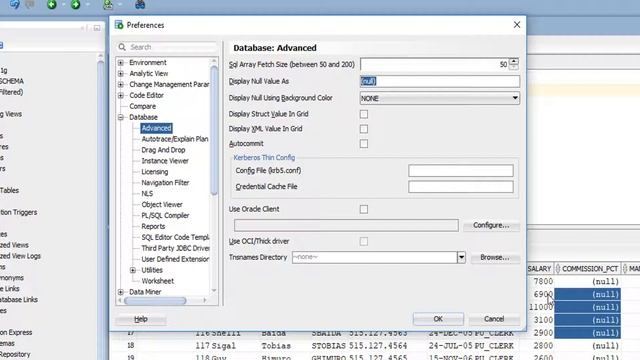The width and height of the screenshot is (640, 360).
Task: Check the Use Oracle Client checkbox
Action: point(364,209)
